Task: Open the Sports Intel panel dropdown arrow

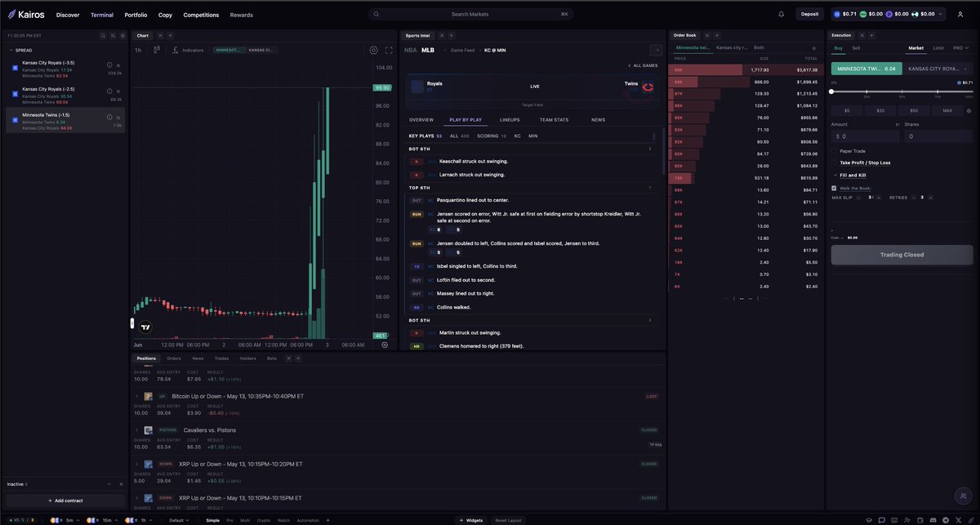Action: coord(657,50)
